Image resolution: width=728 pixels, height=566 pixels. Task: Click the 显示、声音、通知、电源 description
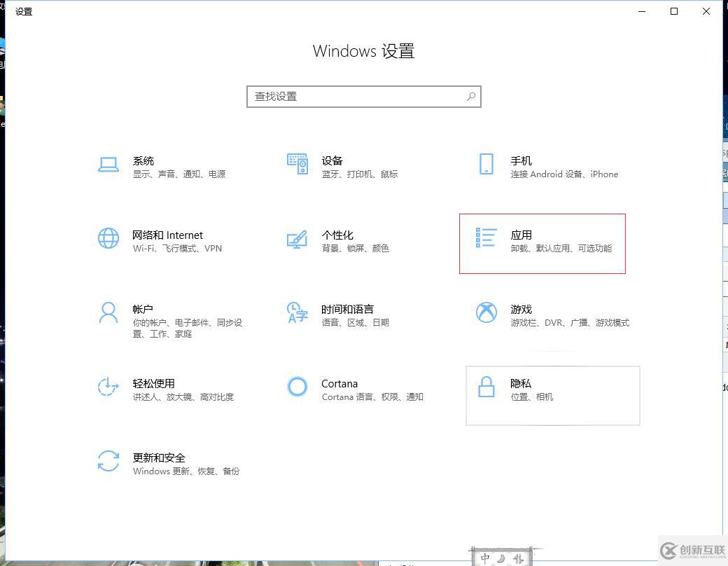(179, 174)
